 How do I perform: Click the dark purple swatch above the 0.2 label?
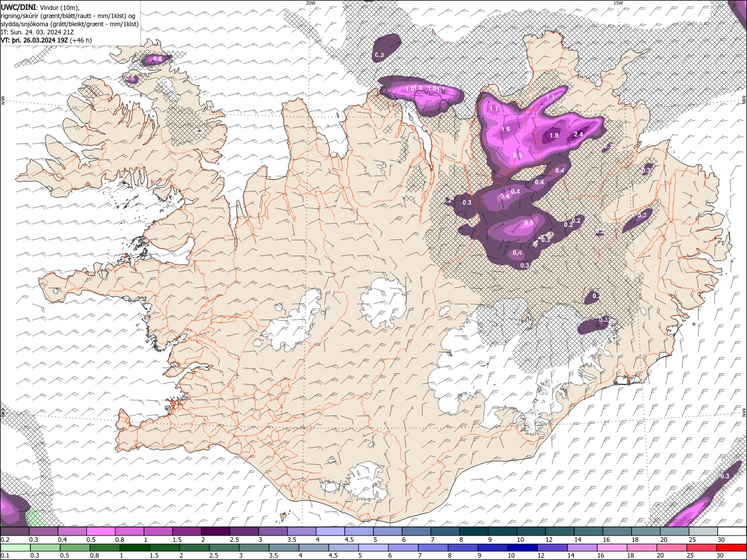point(15,531)
